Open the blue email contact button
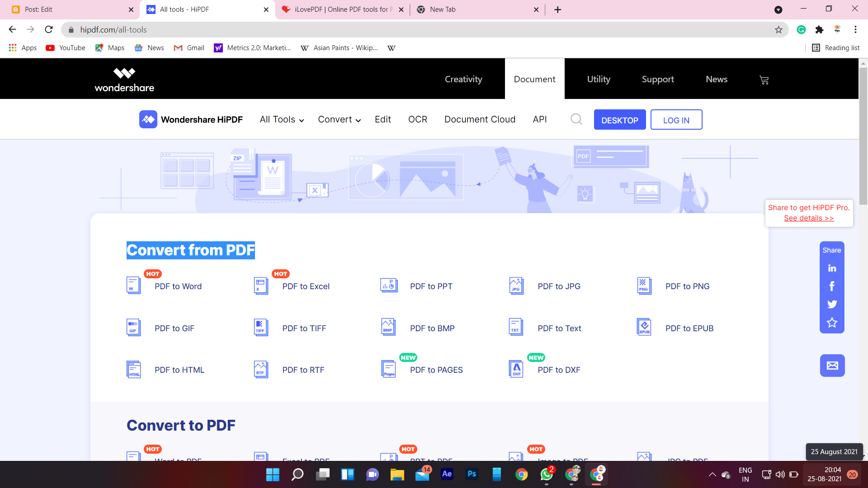Image resolution: width=868 pixels, height=488 pixels. pos(832,366)
